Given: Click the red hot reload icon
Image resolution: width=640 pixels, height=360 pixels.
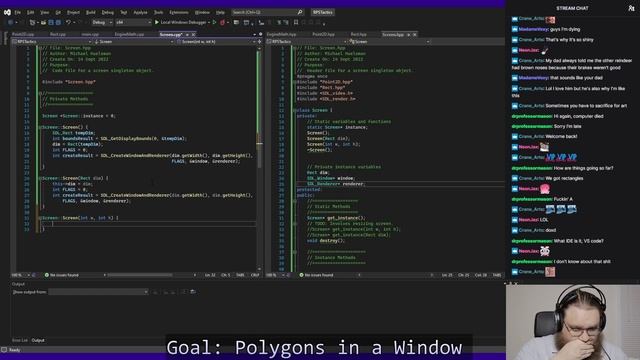Looking at the screenshot, I should 222,22.
